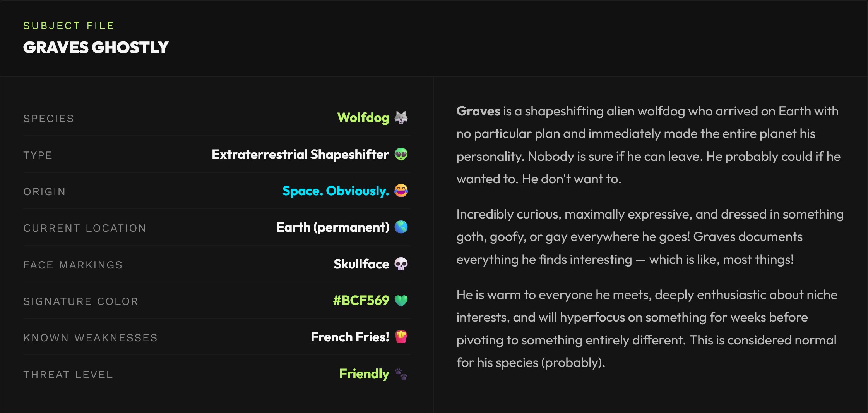Screen dimensions: 868x413
Task: Click the CURRENT LOCATION row label
Action: tap(85, 228)
